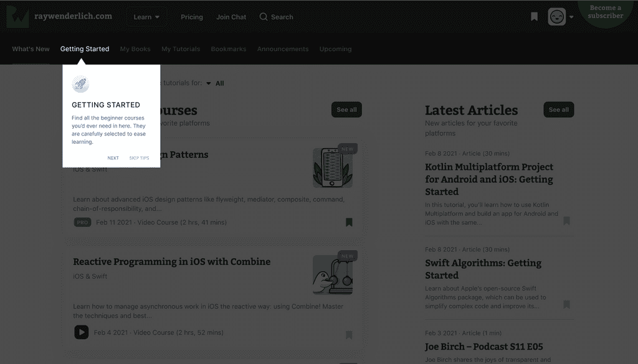Click the raywenderlich.com site name
638x364 pixels.
click(74, 16)
